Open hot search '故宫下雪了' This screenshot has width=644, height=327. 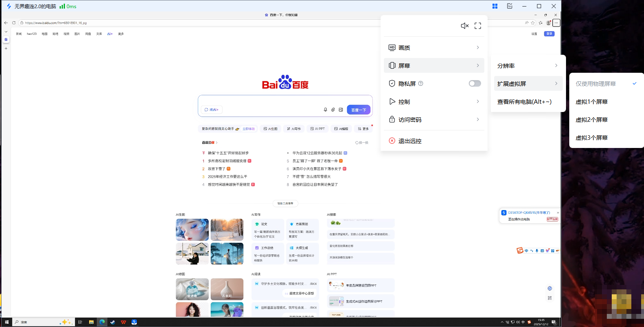point(216,169)
